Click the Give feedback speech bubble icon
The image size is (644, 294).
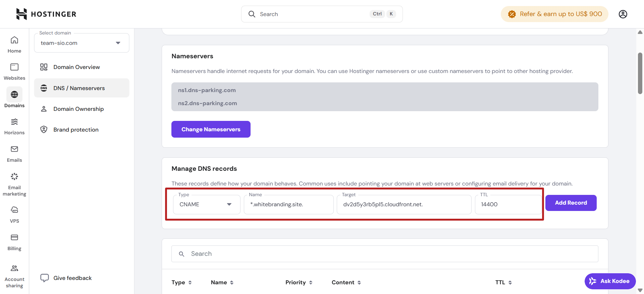45,278
